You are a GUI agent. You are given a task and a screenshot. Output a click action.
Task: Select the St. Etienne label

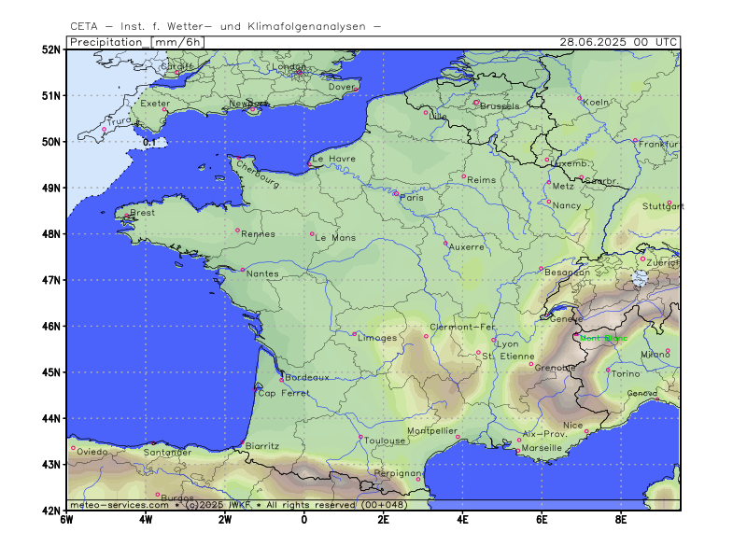[508, 357]
